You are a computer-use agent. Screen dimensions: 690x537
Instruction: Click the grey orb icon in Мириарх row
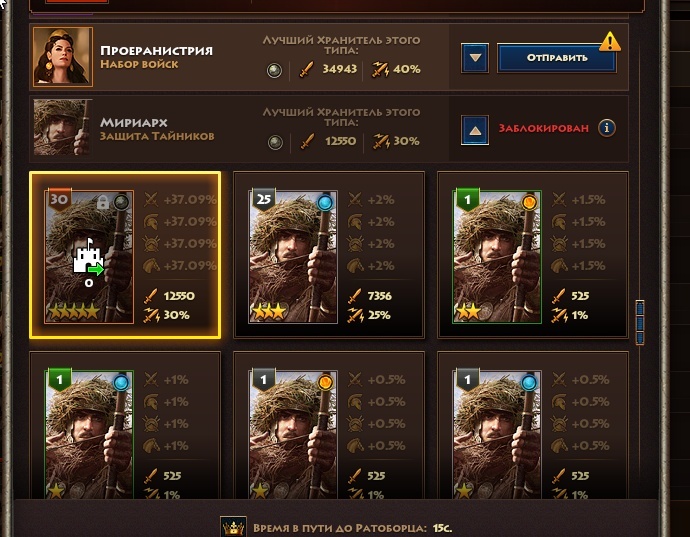[x=275, y=142]
